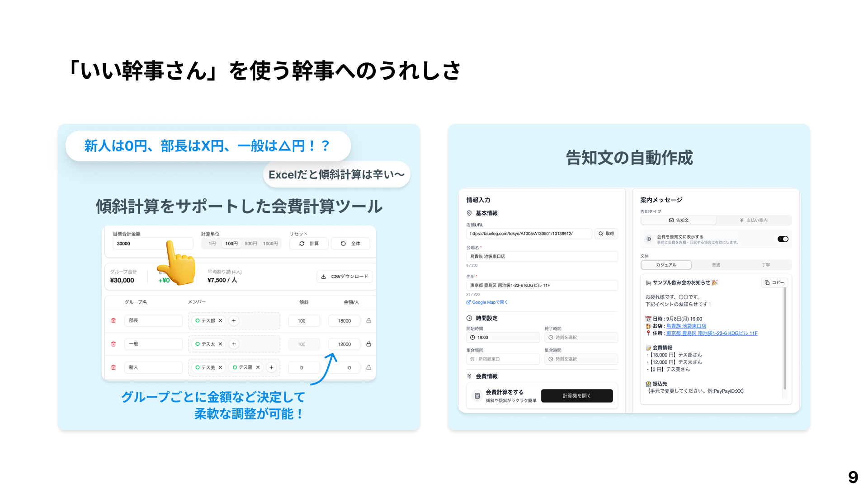Select the 1000円 calculation unit
This screenshot has width=868, height=488.
coord(270,244)
